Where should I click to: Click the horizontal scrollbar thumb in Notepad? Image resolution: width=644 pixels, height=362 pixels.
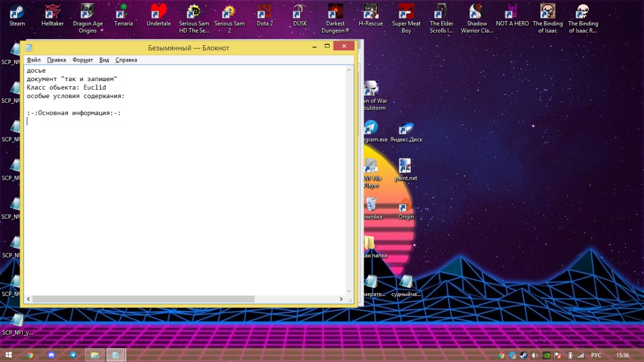(143, 299)
